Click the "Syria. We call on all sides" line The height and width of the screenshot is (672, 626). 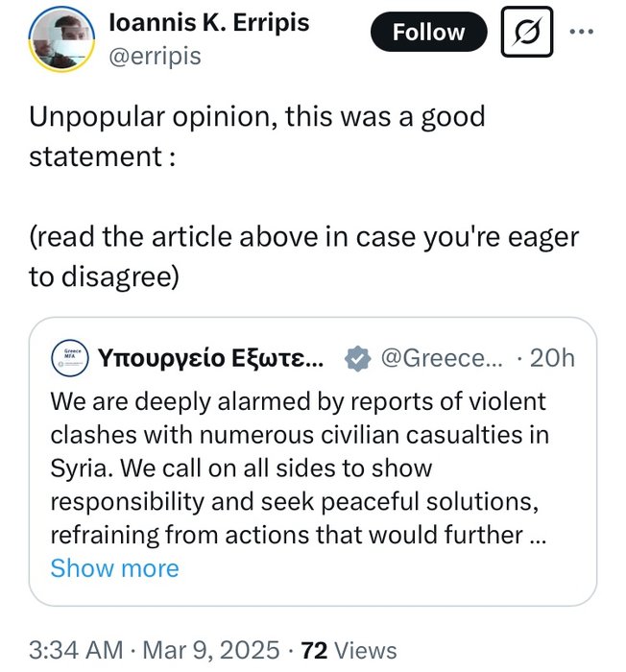point(241,469)
